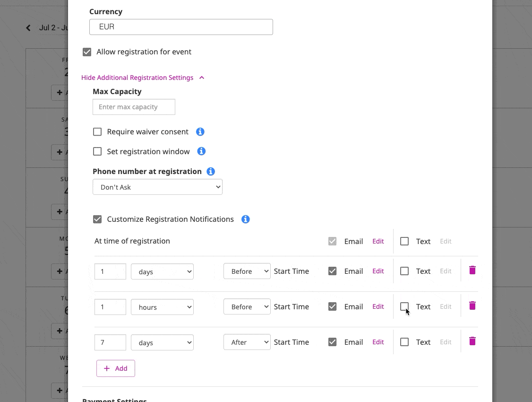Edit email for 1 hours before notification
Screen dimensions: 532x402
point(378,306)
